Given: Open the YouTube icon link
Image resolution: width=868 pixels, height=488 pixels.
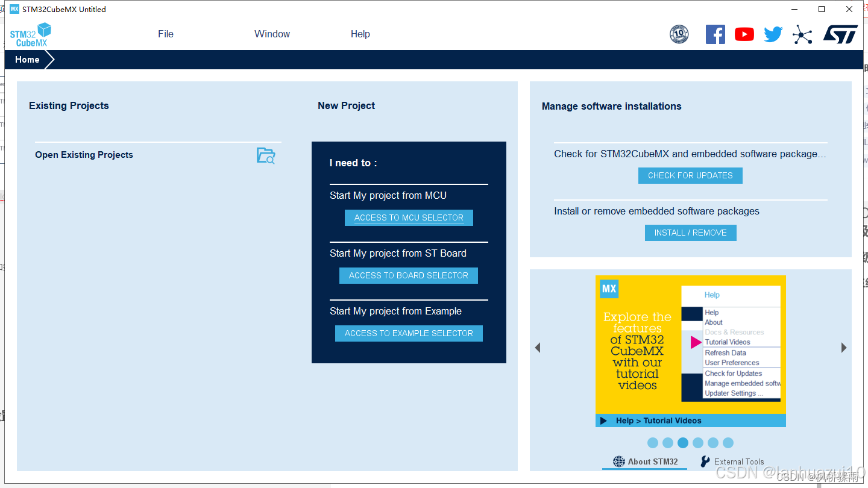Looking at the screenshot, I should tap(744, 34).
